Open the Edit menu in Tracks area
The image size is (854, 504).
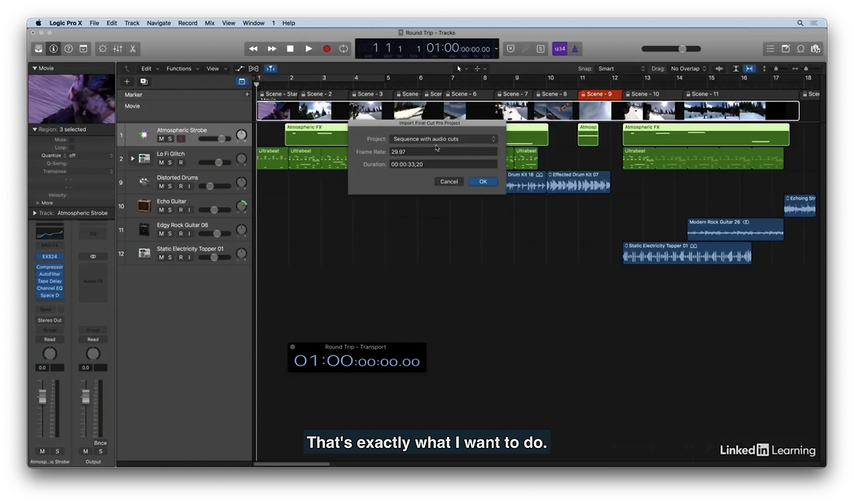pos(149,69)
